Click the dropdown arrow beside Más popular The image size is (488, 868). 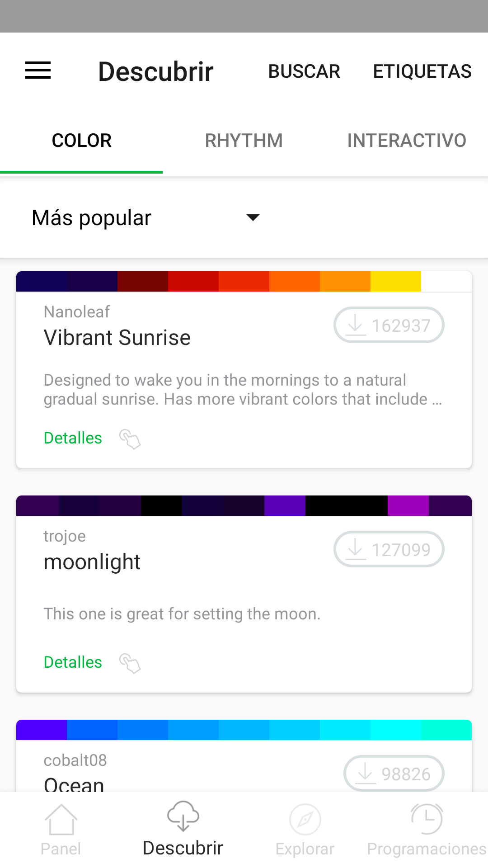pyautogui.click(x=253, y=217)
